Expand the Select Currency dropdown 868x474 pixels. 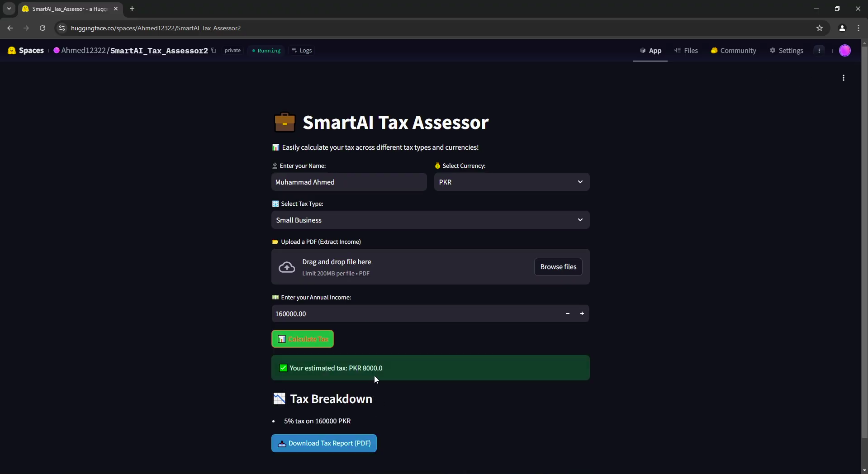pos(512,182)
